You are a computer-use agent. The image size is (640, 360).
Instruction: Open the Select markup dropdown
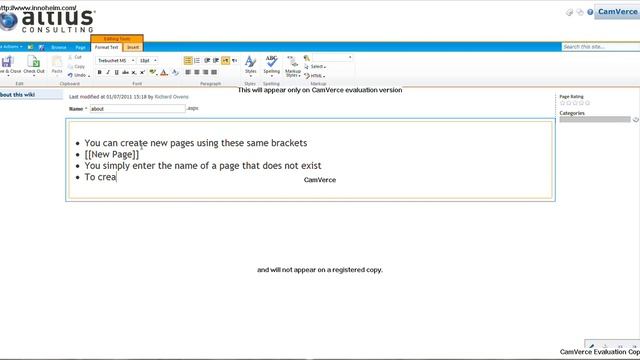coord(315,67)
